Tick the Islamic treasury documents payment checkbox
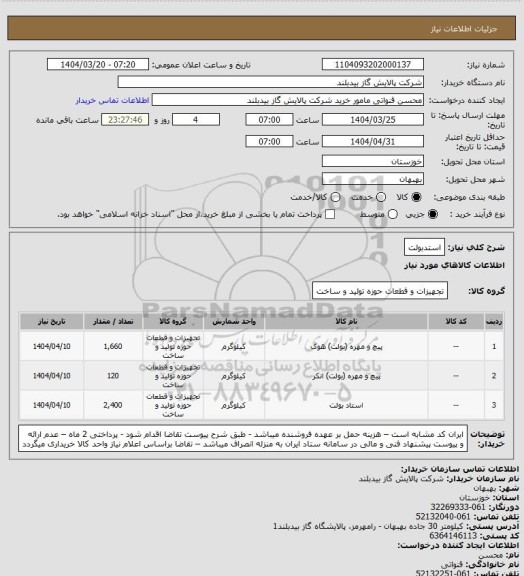The width and height of the screenshot is (524, 576). tap(330, 214)
